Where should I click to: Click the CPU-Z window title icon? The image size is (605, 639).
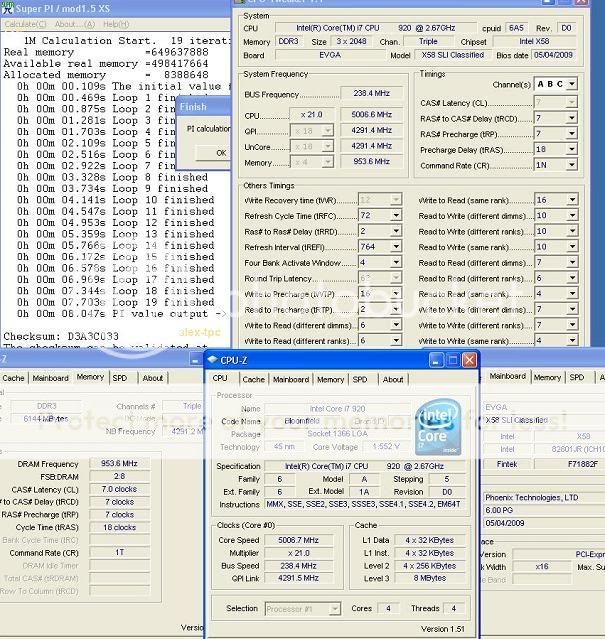(x=213, y=360)
